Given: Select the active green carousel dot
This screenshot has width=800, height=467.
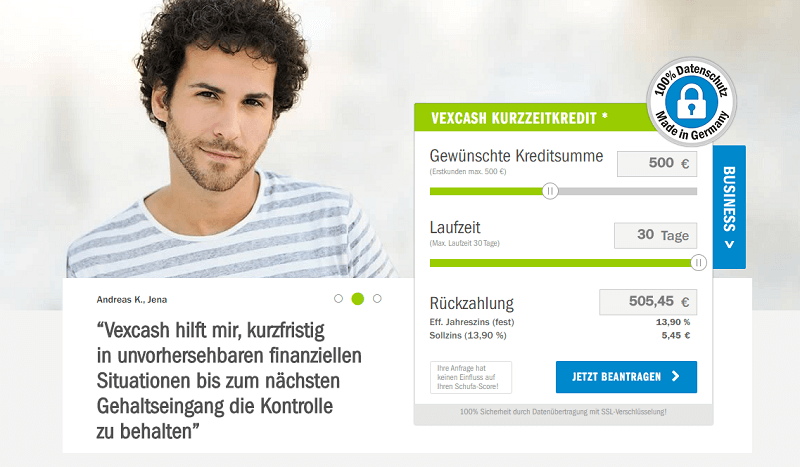Looking at the screenshot, I should (x=358, y=299).
